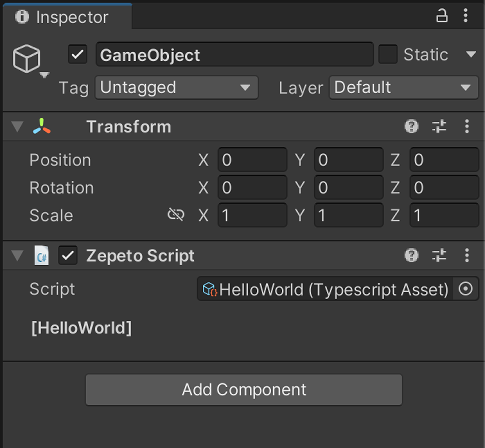Click the Script object picker circle
Screen dimensions: 485x448
coord(465,289)
